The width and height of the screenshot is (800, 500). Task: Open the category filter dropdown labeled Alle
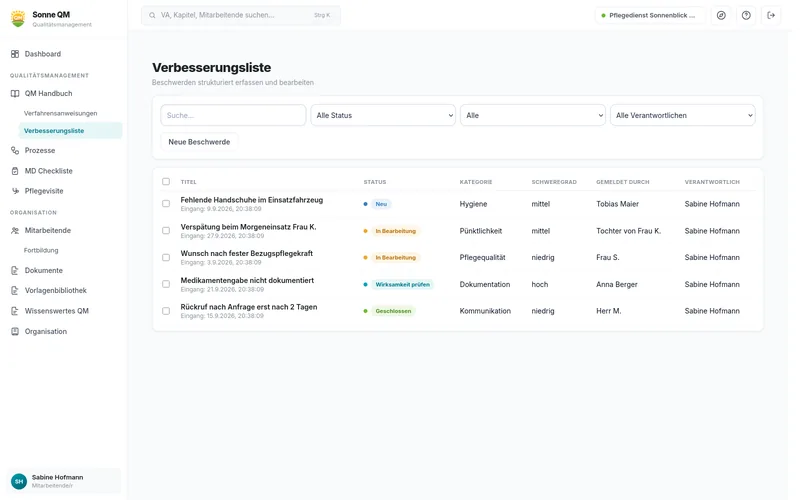pyautogui.click(x=533, y=115)
